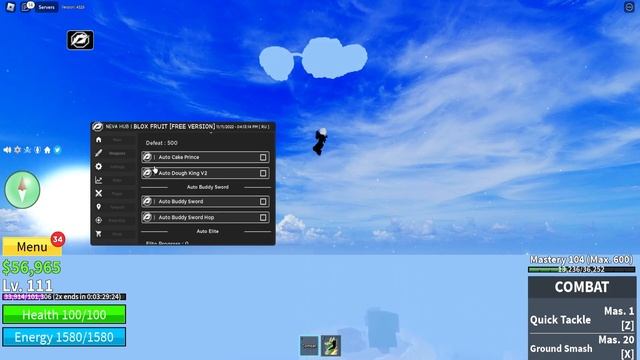This screenshot has height=360, width=640.
Task: Activate the Quick Tackle [Z] skill
Action: (582, 318)
